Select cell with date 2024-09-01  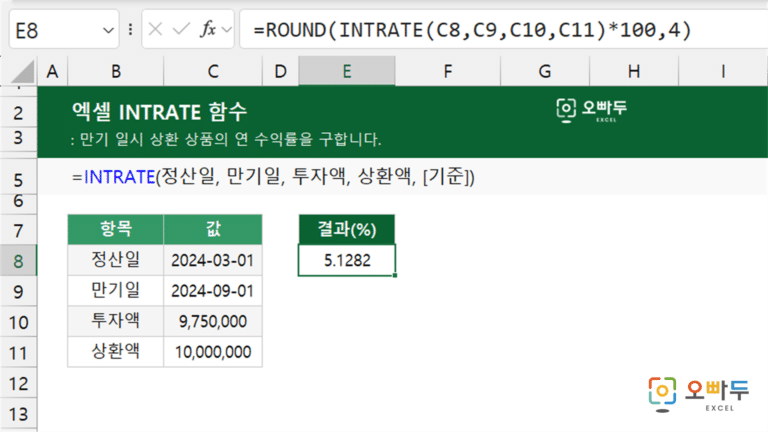click(213, 291)
